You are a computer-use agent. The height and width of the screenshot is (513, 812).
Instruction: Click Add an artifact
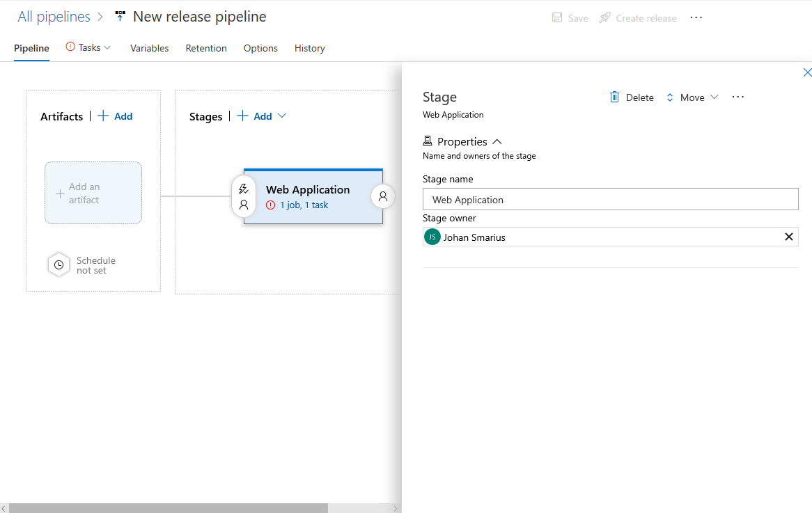click(x=93, y=193)
